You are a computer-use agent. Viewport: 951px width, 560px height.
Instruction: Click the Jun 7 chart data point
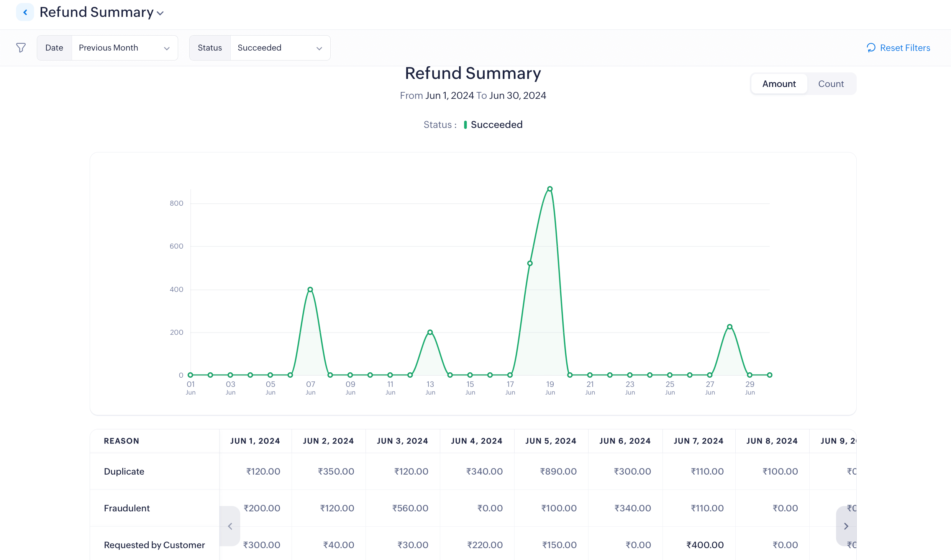click(310, 290)
